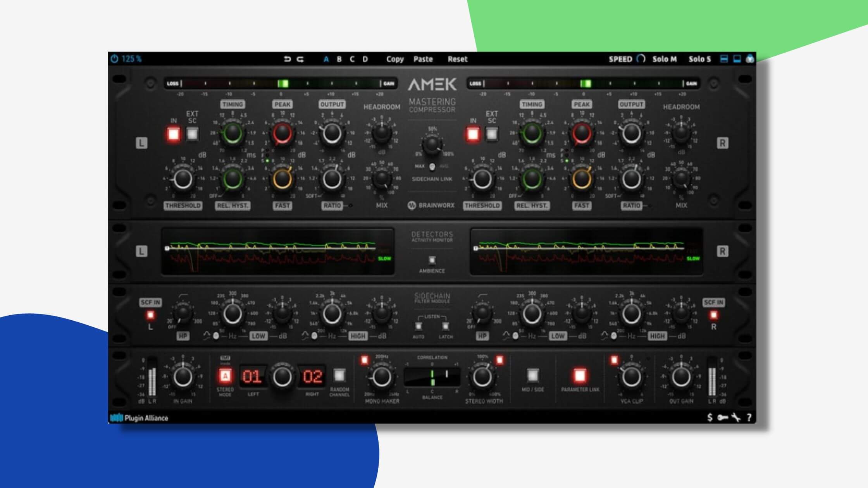Flip the MAX/AVG sidechain link switch
Viewport: 868px width, 488px height.
pos(432,167)
